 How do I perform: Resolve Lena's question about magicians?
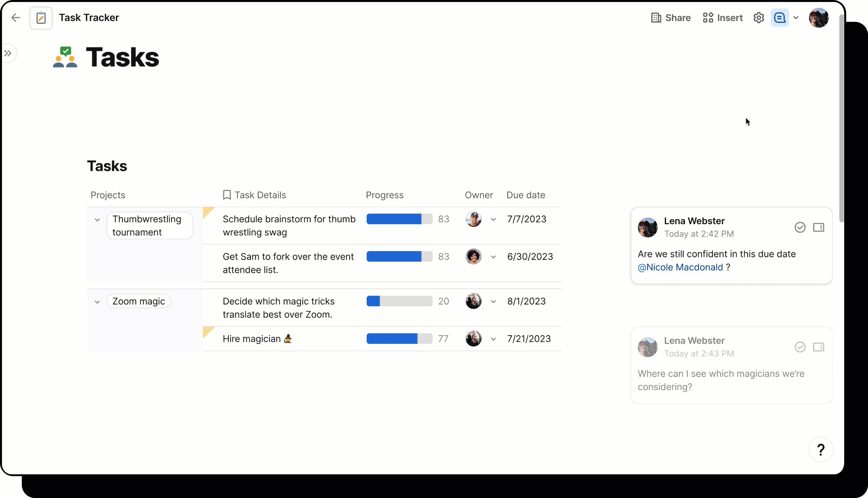[800, 347]
